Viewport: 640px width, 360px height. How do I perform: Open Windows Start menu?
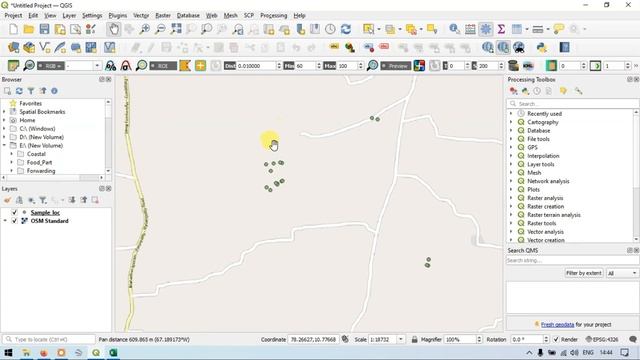[x=8, y=353]
